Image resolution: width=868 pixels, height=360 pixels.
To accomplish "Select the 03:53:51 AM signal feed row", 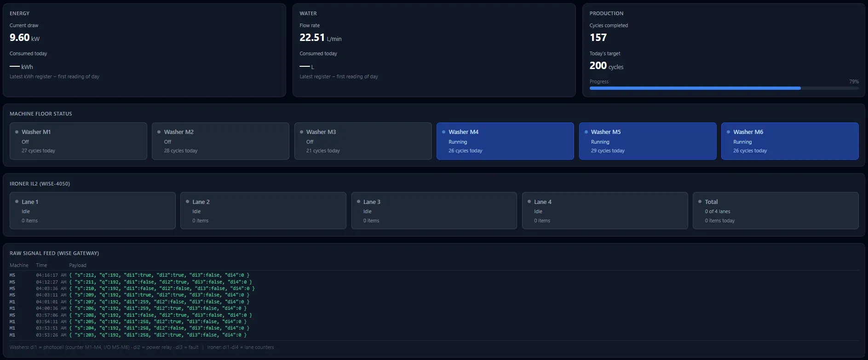I will point(434,328).
